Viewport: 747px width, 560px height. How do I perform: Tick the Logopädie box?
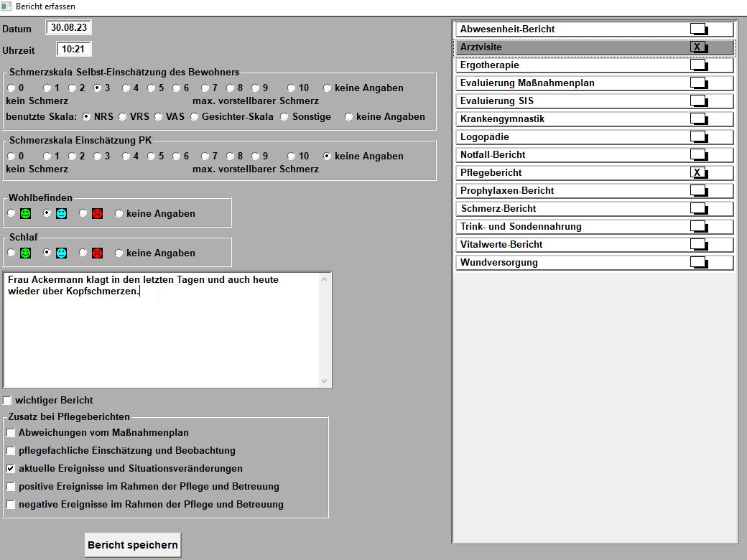tap(699, 136)
